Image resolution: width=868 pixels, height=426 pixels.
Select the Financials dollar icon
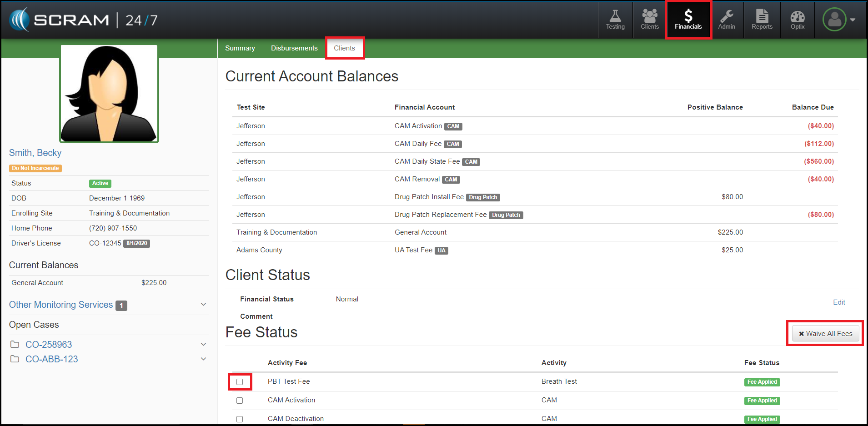pos(688,20)
